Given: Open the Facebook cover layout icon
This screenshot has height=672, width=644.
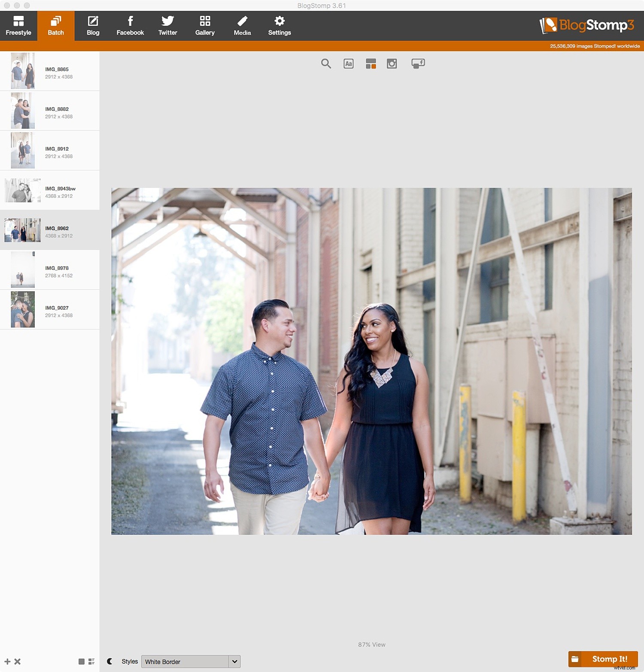Looking at the screenshot, I should [x=418, y=64].
